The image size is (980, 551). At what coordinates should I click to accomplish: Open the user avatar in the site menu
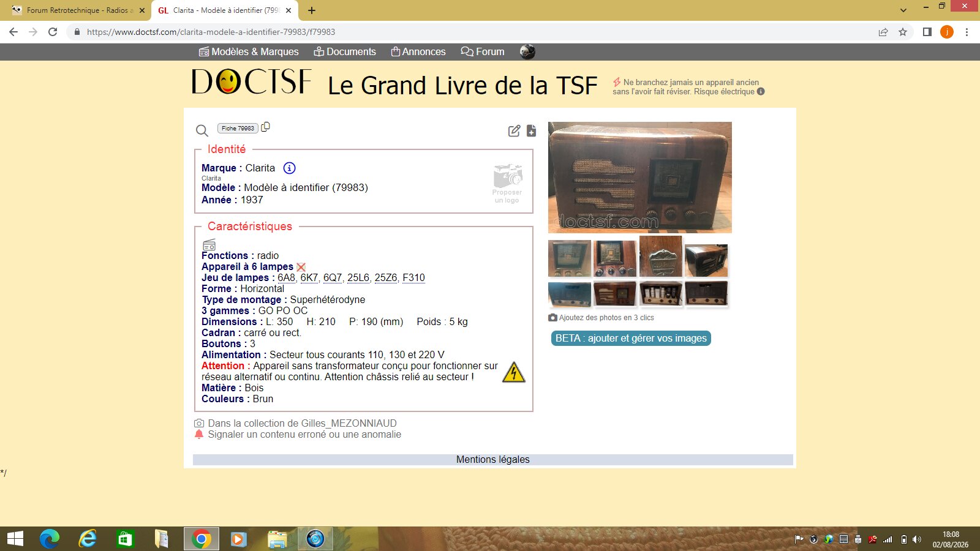pyautogui.click(x=527, y=52)
